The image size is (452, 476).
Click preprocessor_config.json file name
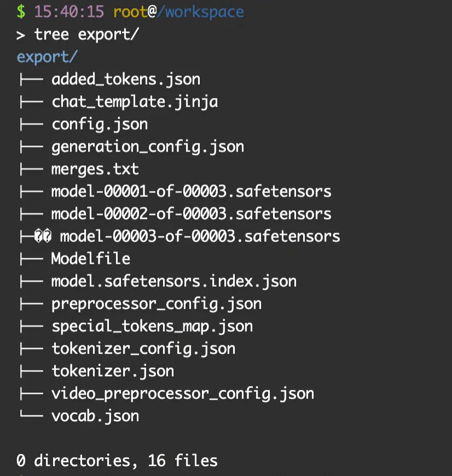pos(157,304)
